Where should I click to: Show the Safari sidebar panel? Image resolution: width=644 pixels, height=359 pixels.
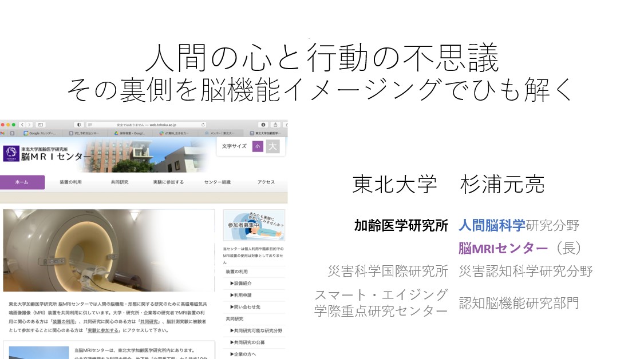click(x=41, y=125)
